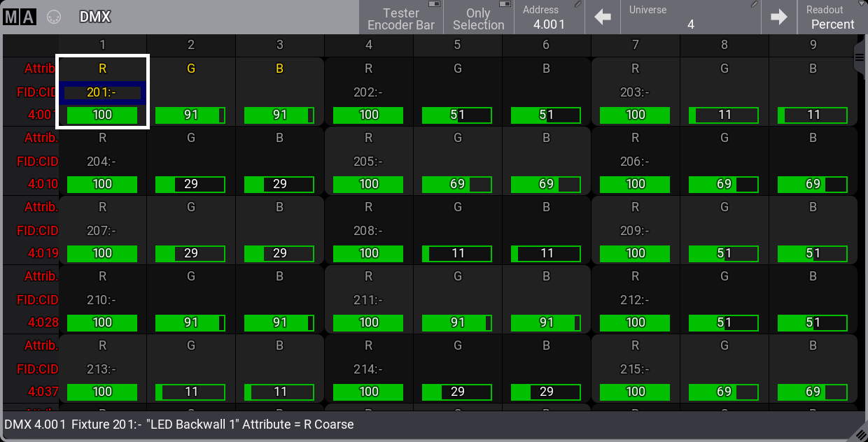868x442 pixels.
Task: Click the green level bar showing 51 on channel 5
Action: [457, 115]
